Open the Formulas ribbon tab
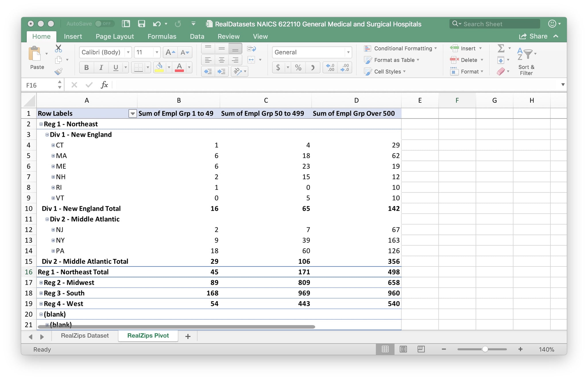This screenshot has width=588, height=380. [162, 36]
